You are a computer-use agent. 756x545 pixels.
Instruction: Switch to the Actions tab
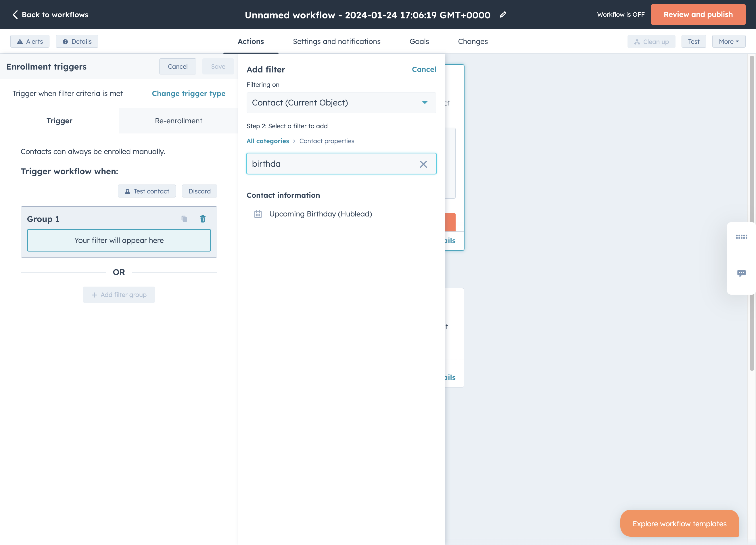coord(251,41)
